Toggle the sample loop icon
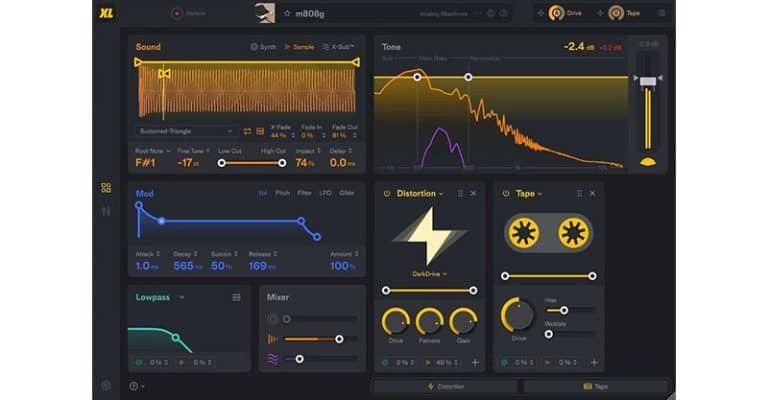The height and width of the screenshot is (400, 768). point(247,131)
